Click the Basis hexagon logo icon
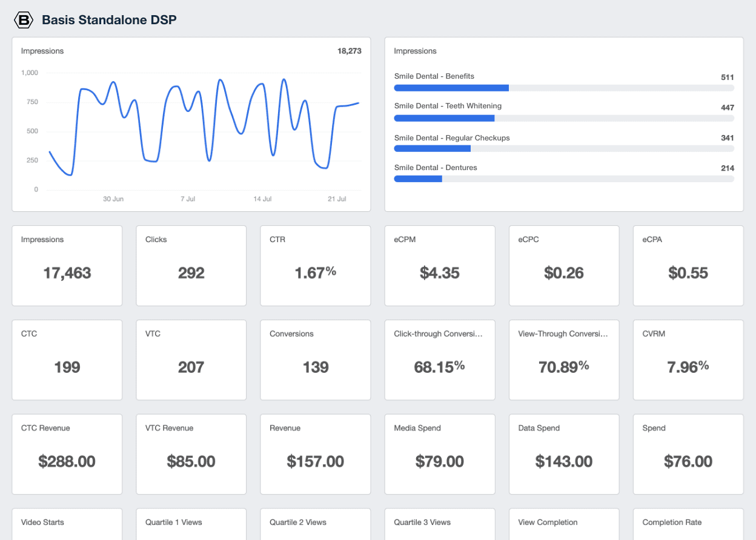Image resolution: width=756 pixels, height=540 pixels. 23,19
